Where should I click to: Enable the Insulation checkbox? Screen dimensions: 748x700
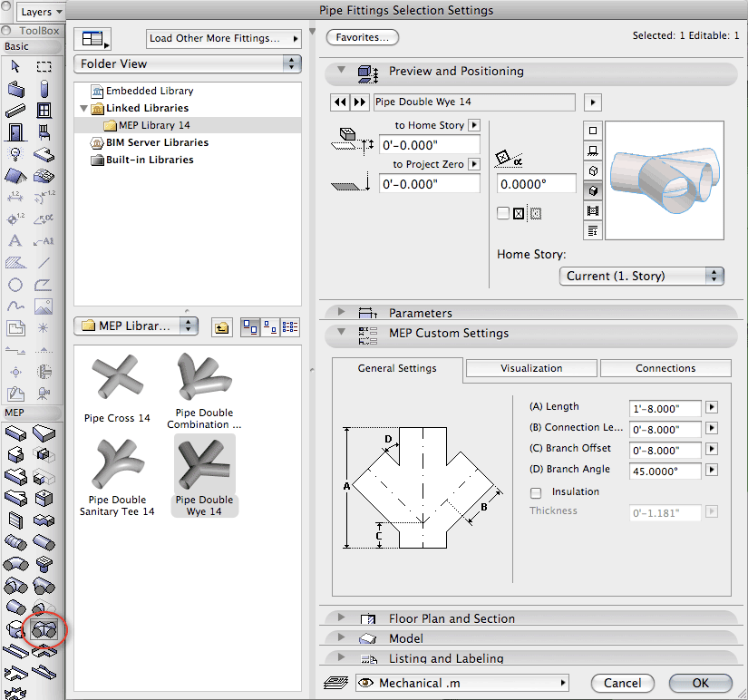(536, 492)
